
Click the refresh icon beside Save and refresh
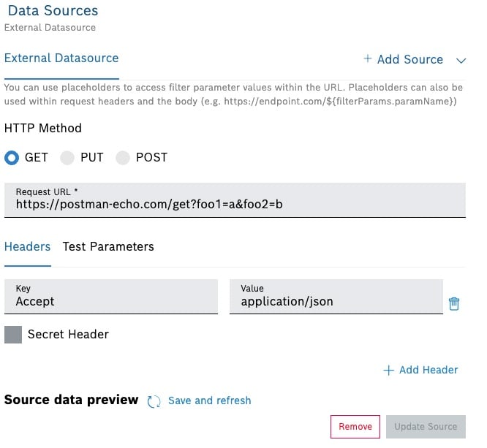[154, 400]
